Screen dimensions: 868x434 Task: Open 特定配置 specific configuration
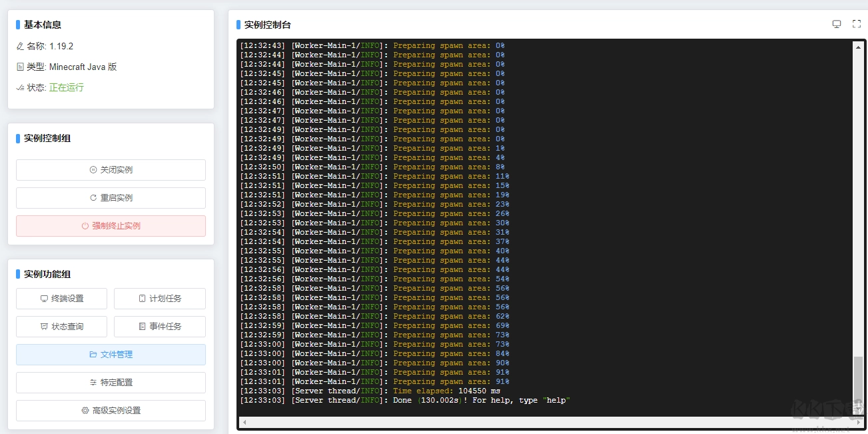click(111, 383)
